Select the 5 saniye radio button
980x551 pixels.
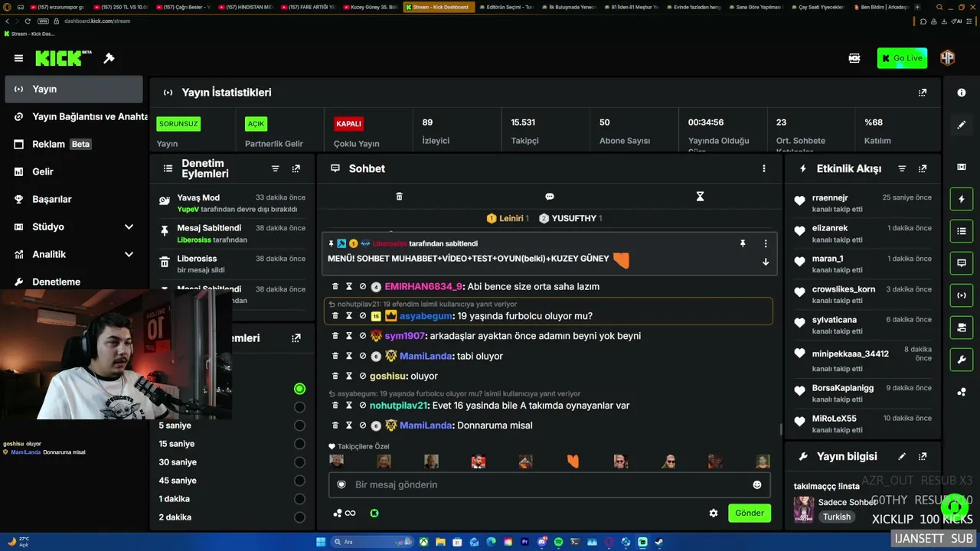tap(299, 425)
